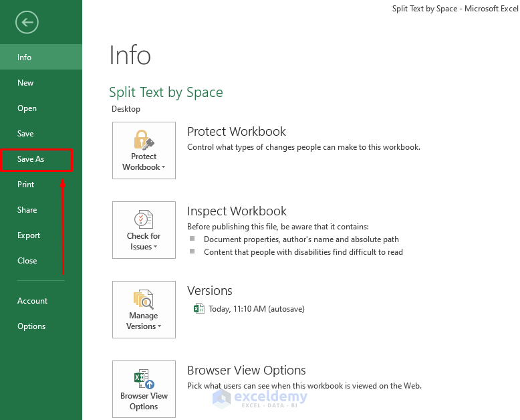Screen dimensions: 520x420
Task: Open the Manage Versions button
Action: [144, 310]
